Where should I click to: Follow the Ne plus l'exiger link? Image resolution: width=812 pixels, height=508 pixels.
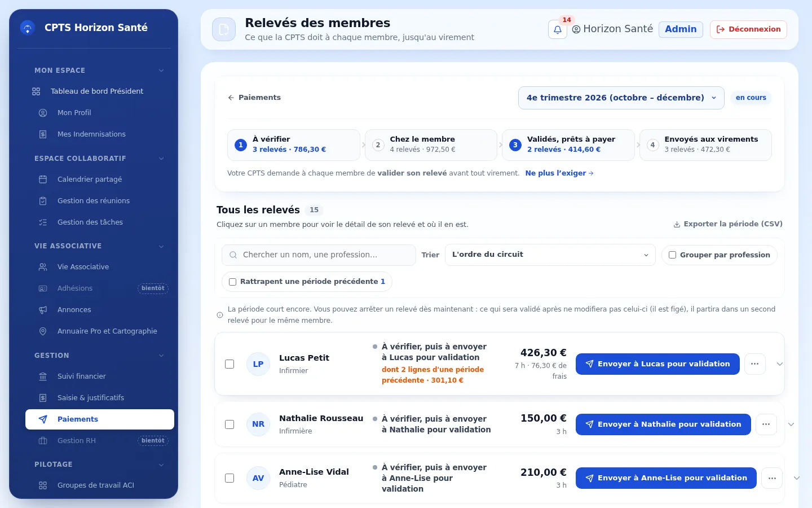point(559,173)
